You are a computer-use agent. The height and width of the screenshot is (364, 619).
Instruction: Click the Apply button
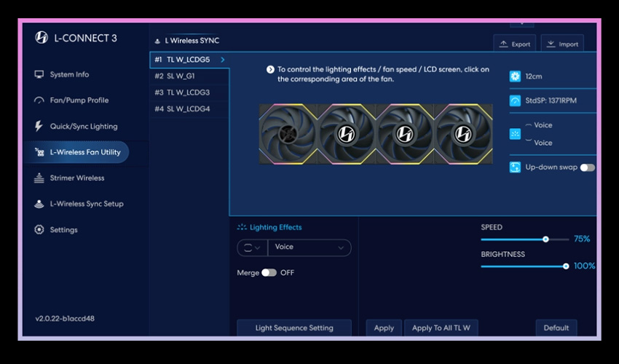point(384,328)
